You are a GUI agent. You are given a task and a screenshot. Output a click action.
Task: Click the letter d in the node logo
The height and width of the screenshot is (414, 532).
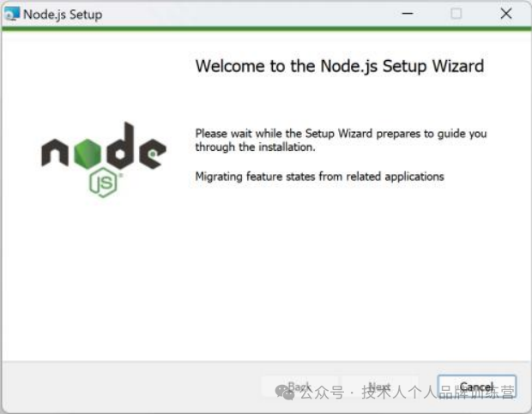pyautogui.click(x=120, y=146)
